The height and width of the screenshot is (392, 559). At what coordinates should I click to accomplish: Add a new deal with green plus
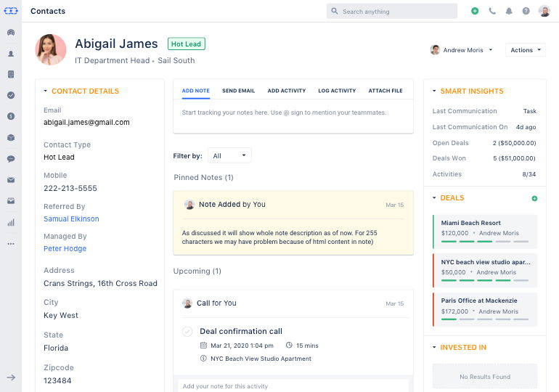click(x=534, y=198)
